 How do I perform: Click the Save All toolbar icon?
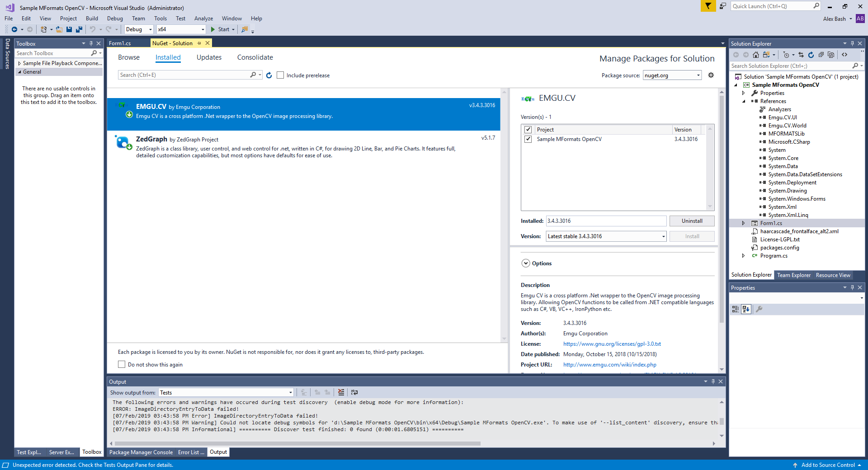point(79,29)
